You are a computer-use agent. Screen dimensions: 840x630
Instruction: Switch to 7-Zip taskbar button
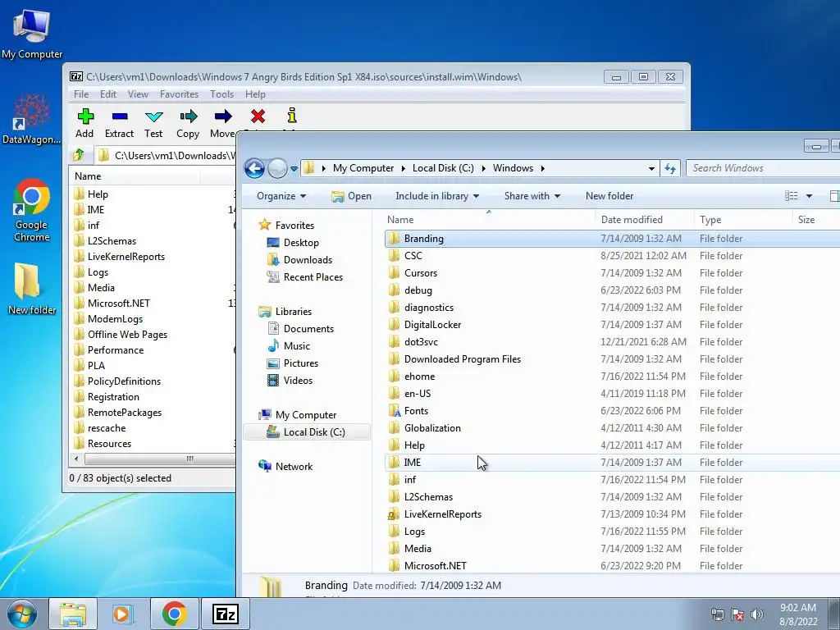coord(225,614)
